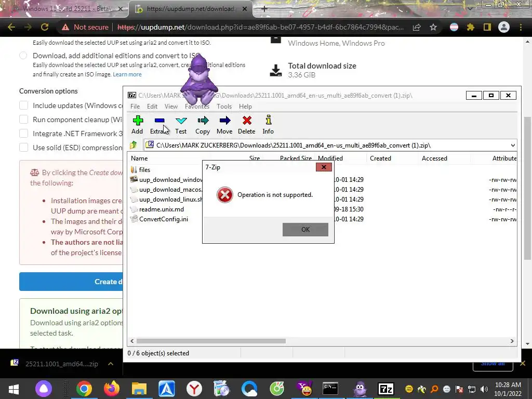The height and width of the screenshot is (399, 532).
Task: Open Yandex browser from taskbar
Action: [194, 389]
